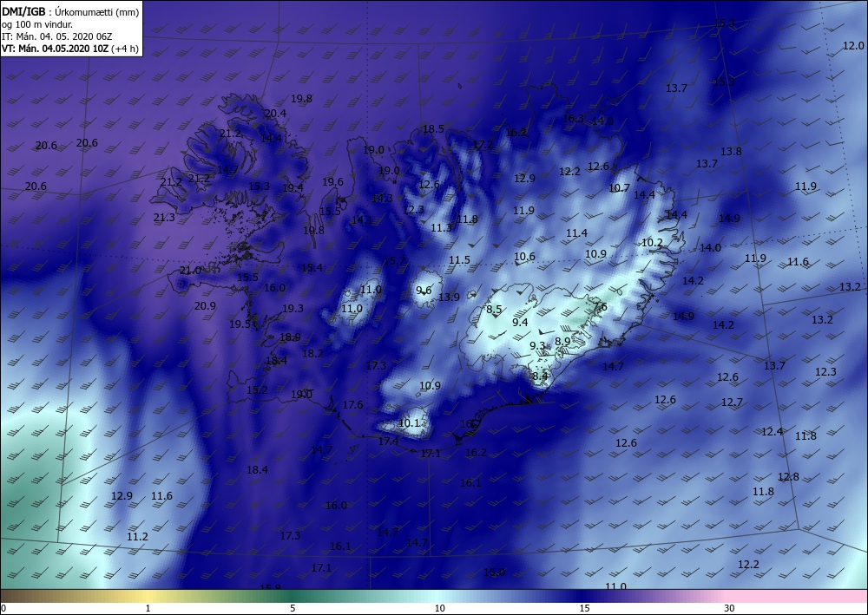
Task: Click the map value '9.6'
Action: [x=424, y=291]
